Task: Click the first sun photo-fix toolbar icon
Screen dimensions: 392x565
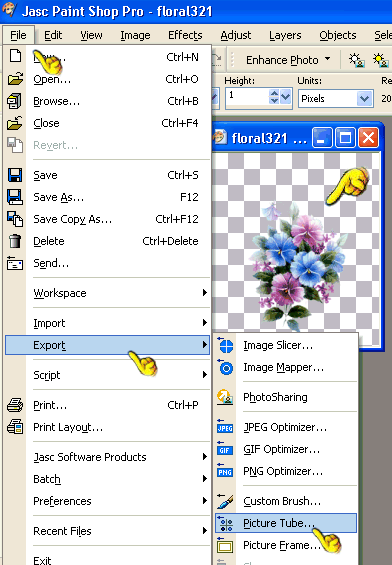Action: (x=357, y=60)
